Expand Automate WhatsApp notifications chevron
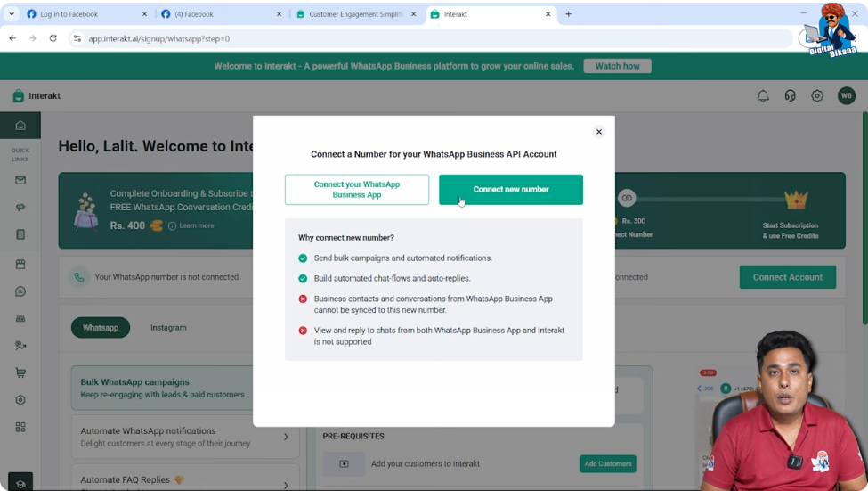Screen dimensions: 868x491 [286, 437]
